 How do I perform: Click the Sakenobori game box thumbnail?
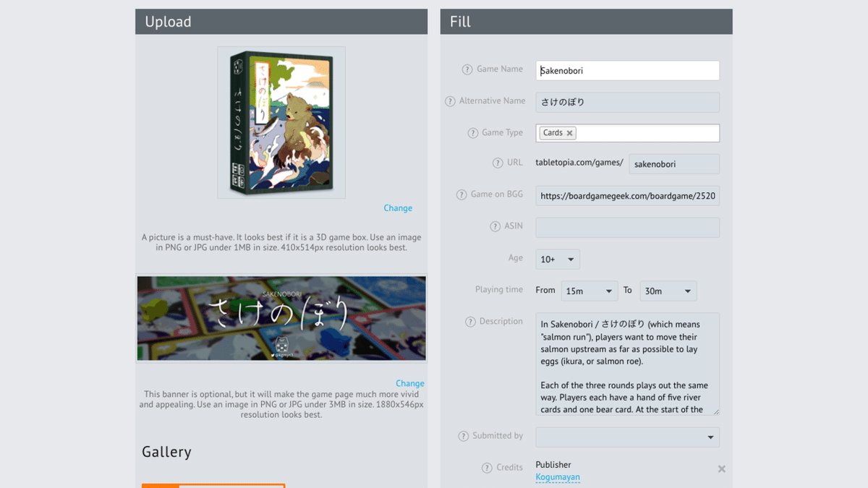pos(281,123)
